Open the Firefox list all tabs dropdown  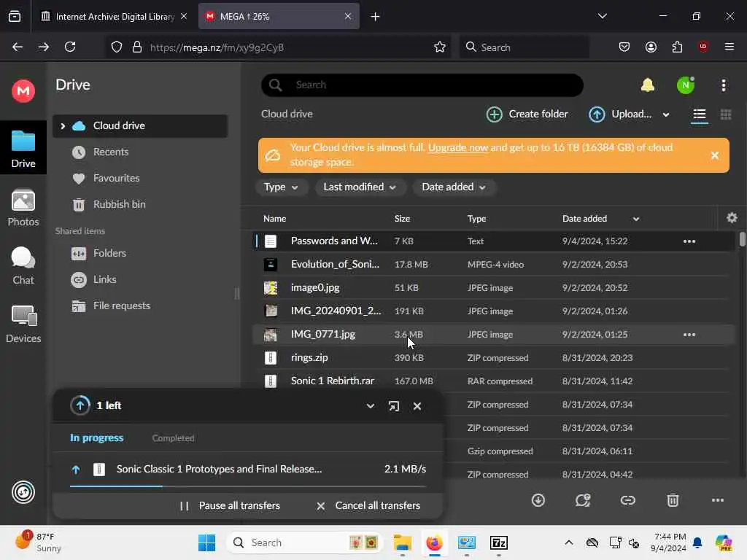pyautogui.click(x=602, y=16)
